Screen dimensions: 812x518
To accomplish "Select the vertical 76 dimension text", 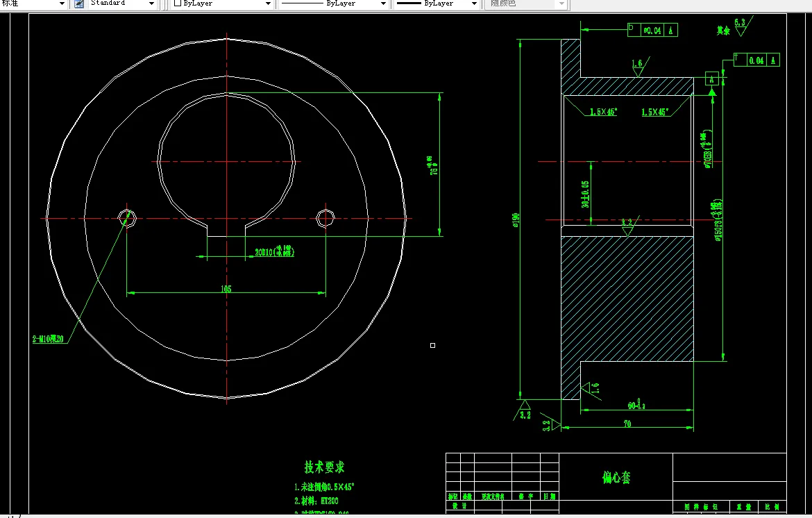I will [x=434, y=165].
